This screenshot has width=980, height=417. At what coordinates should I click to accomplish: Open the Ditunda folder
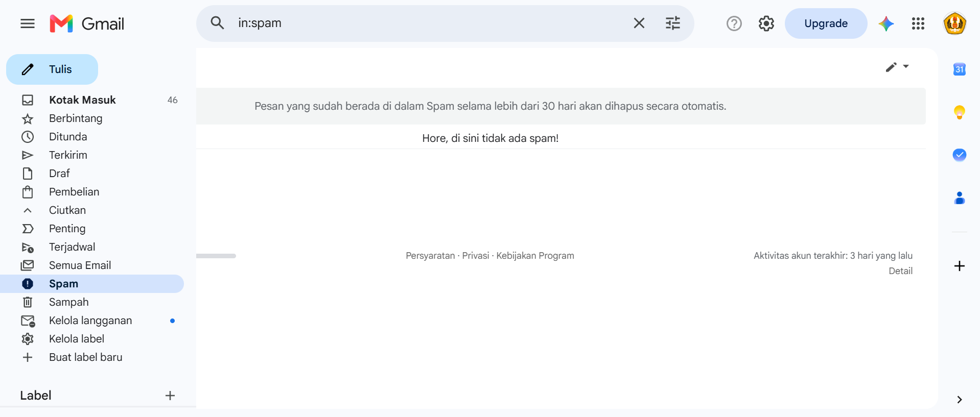[92, 137]
